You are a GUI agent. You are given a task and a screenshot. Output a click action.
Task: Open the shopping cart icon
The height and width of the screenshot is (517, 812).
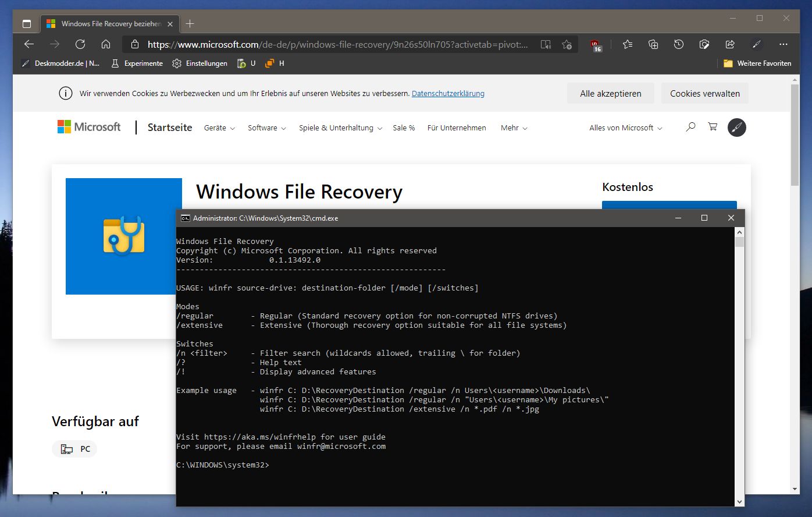[x=713, y=127]
